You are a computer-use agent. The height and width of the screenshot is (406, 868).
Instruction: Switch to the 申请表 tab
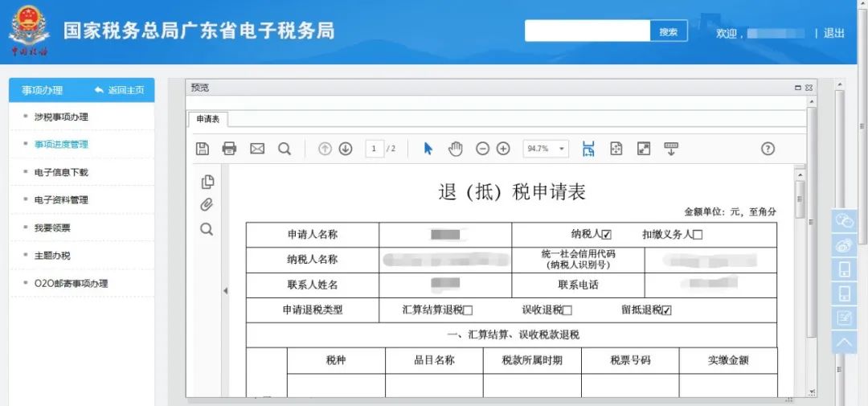208,119
